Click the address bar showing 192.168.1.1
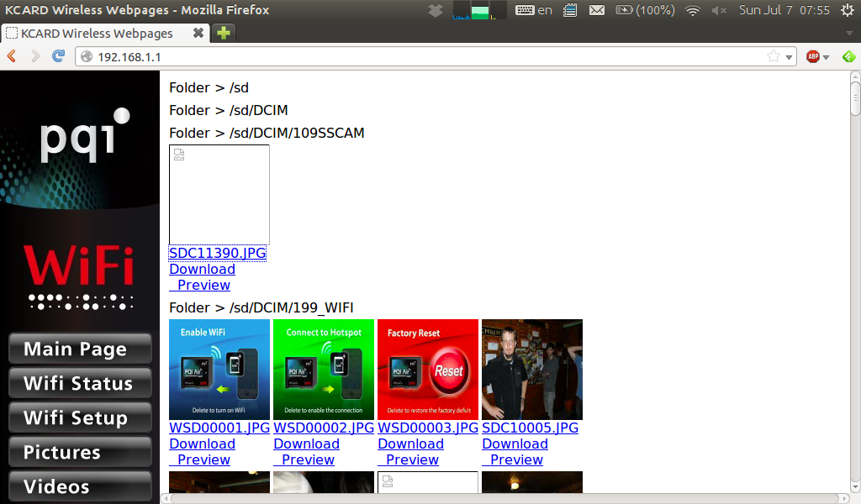 (436, 56)
